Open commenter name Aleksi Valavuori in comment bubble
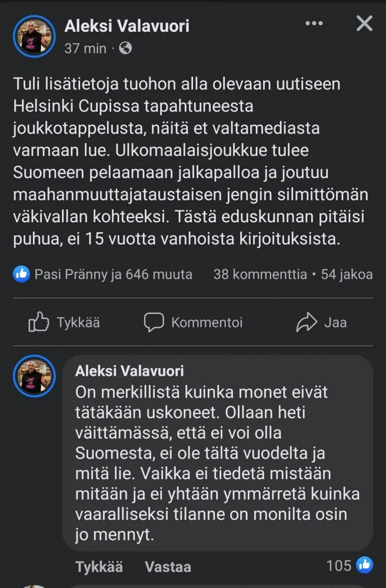 pos(129,370)
